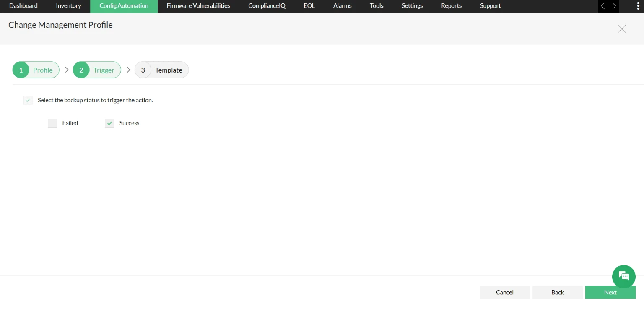Go to step 1 Profile
The height and width of the screenshot is (309, 644).
tap(36, 70)
